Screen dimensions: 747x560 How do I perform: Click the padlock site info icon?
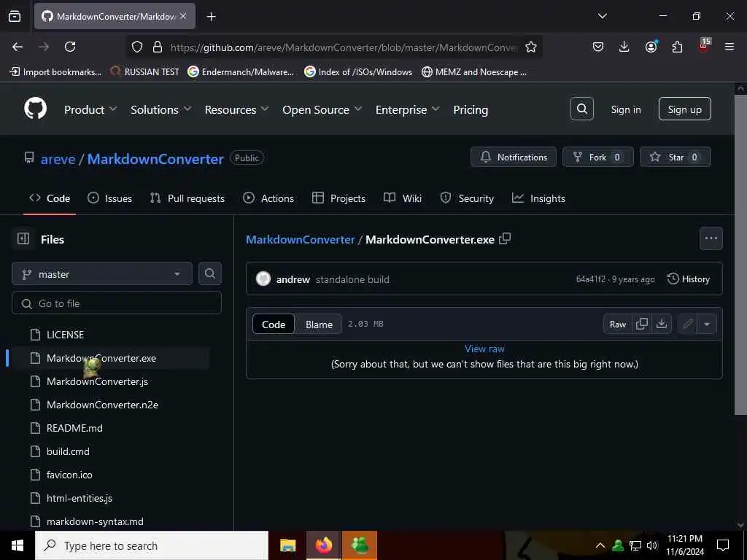pyautogui.click(x=158, y=47)
